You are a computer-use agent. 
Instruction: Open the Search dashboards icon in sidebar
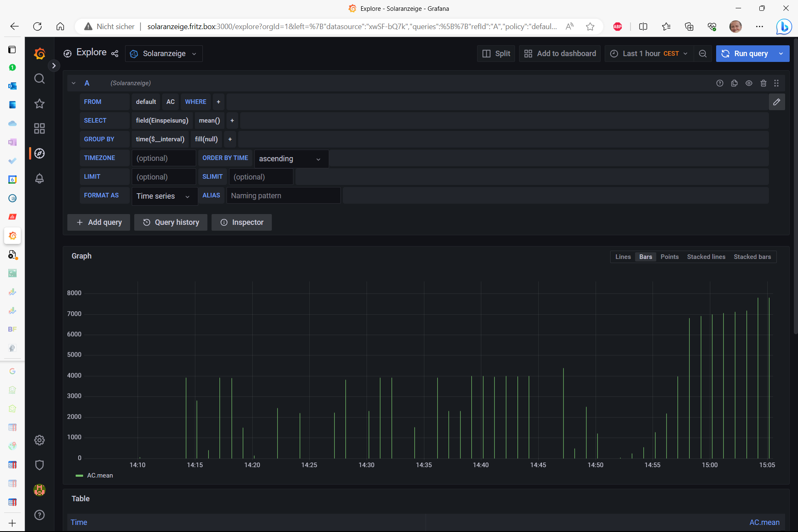39,79
